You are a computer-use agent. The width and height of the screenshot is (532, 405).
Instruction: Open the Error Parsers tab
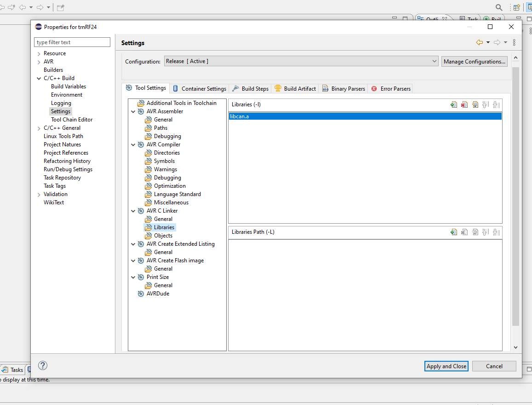pyautogui.click(x=391, y=89)
